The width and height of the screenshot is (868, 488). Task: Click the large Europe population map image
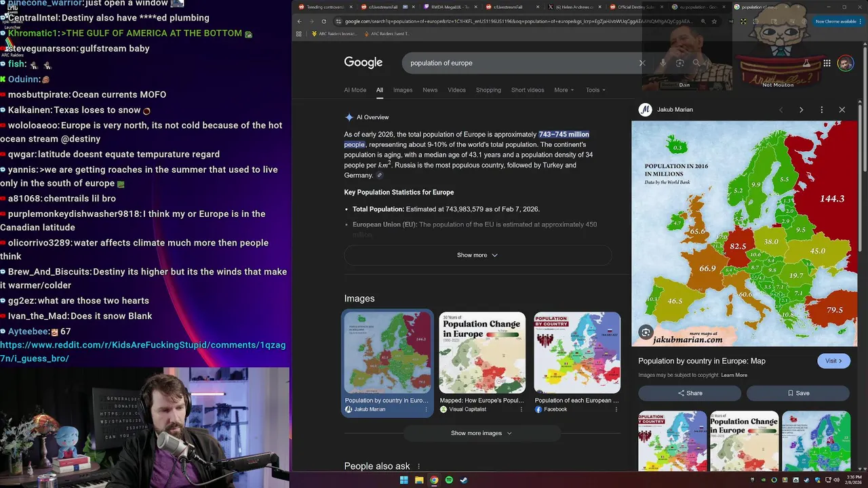pos(744,234)
